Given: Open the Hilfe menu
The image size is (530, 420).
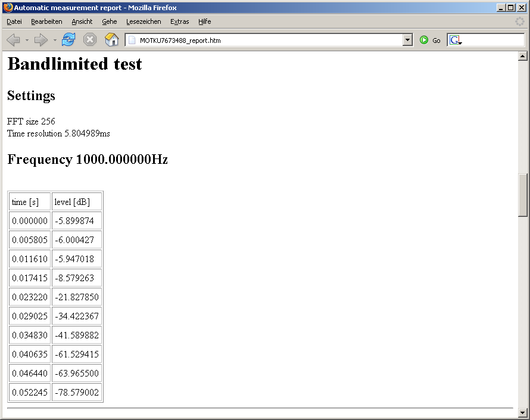Looking at the screenshot, I should [204, 21].
